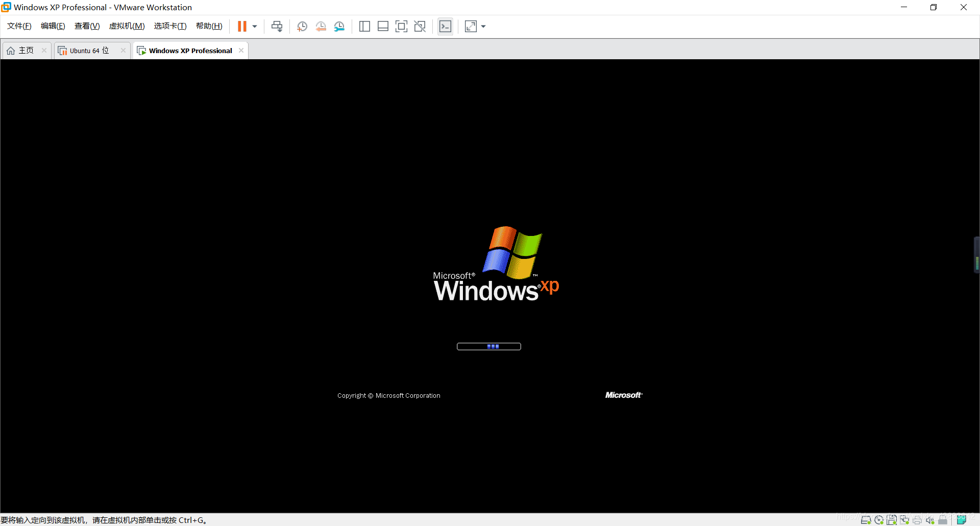Minimize the VMware Workstation window
This screenshot has height=526, width=980.
tap(904, 7)
